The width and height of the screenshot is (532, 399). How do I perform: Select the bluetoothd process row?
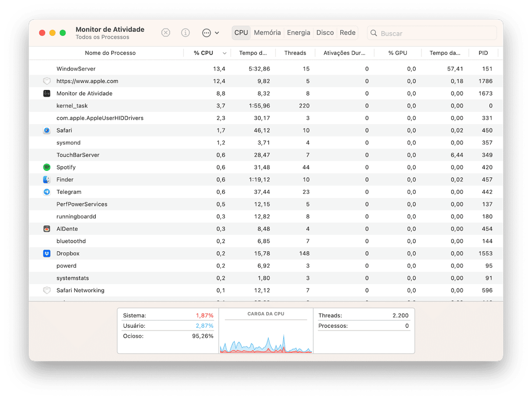266,241
